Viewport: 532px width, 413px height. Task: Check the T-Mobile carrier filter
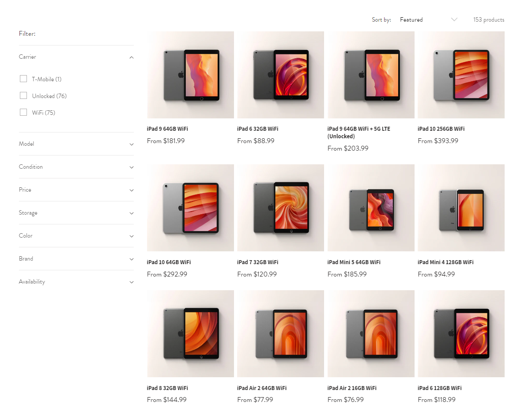pyautogui.click(x=23, y=78)
